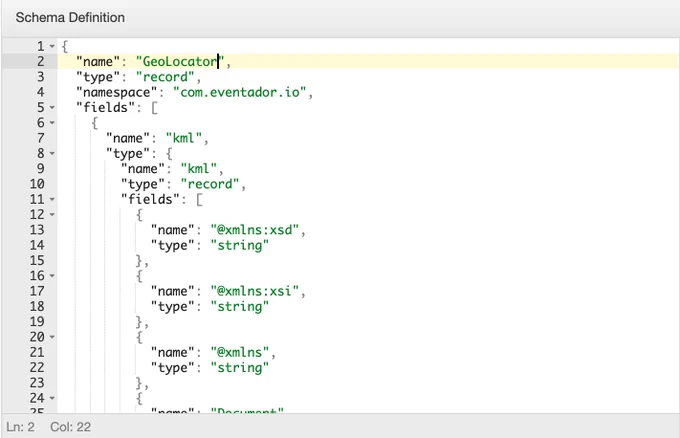Click the closing brace on line 15

(139, 260)
